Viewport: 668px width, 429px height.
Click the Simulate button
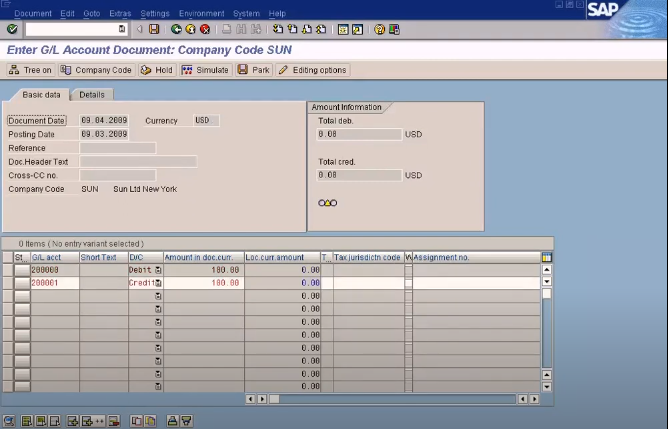pyautogui.click(x=206, y=70)
